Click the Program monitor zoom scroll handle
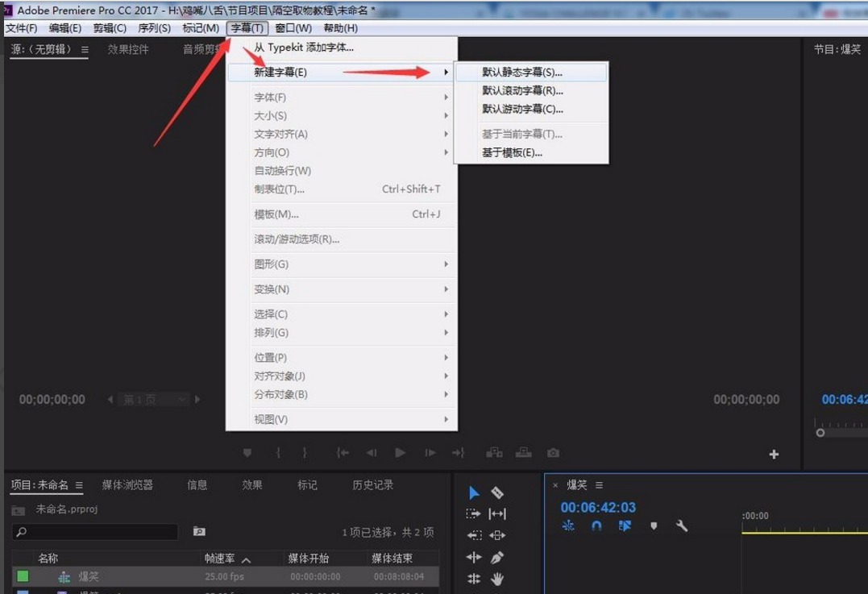The image size is (868, 594). [x=820, y=433]
